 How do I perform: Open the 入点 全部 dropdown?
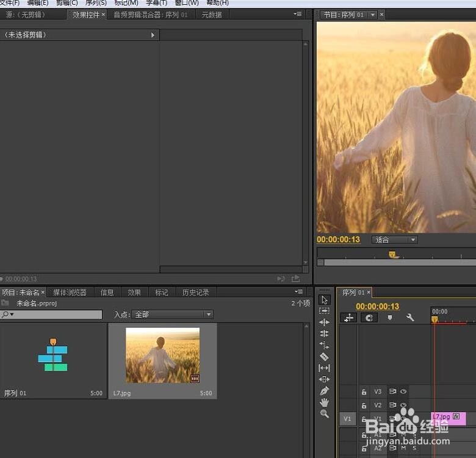point(173,314)
